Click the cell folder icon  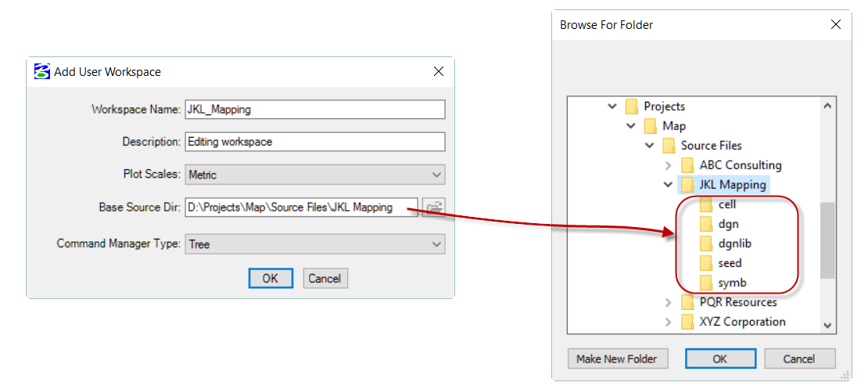tap(706, 204)
